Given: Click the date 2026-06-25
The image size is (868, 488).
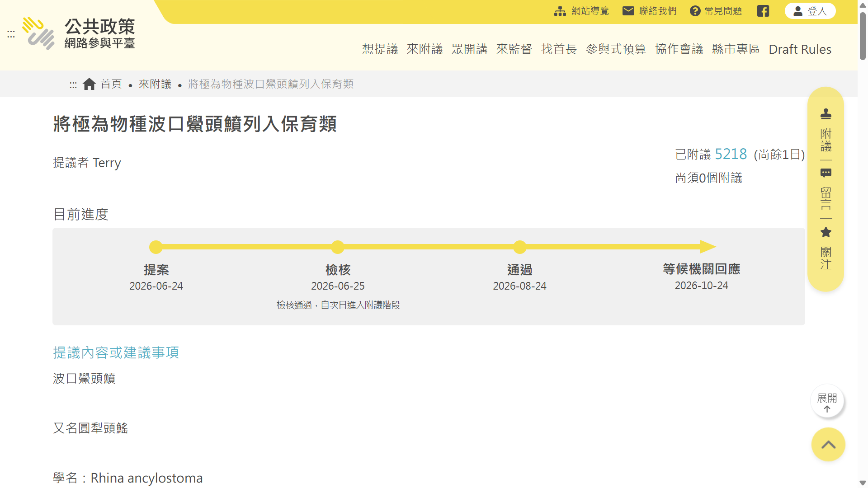Looking at the screenshot, I should click(x=338, y=286).
